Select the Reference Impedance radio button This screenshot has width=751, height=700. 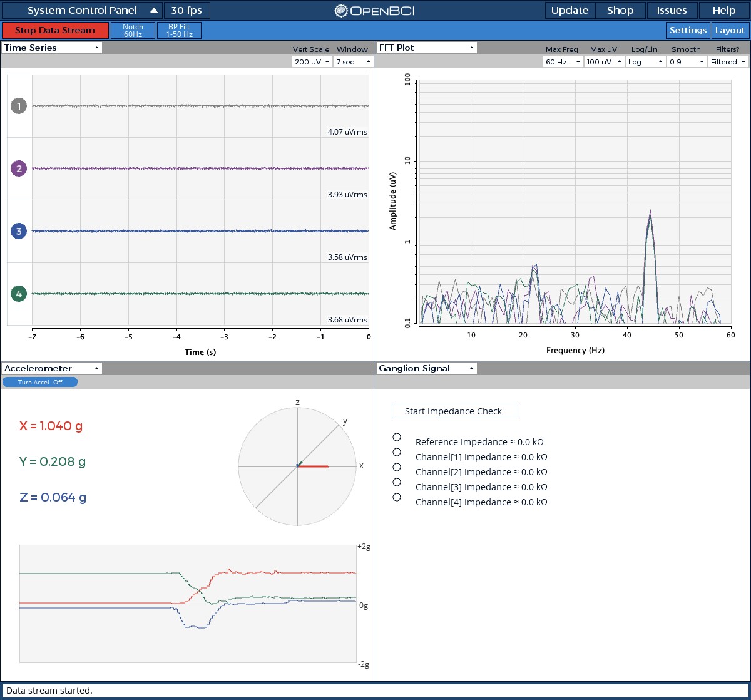click(397, 436)
